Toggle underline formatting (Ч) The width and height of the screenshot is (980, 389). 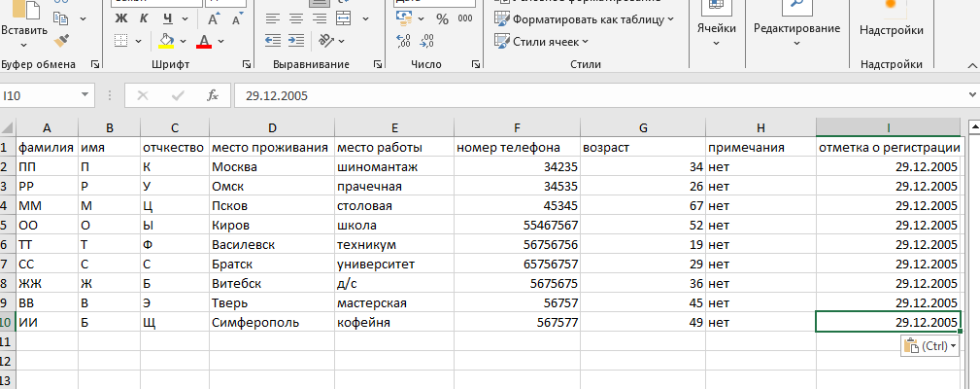point(167,18)
